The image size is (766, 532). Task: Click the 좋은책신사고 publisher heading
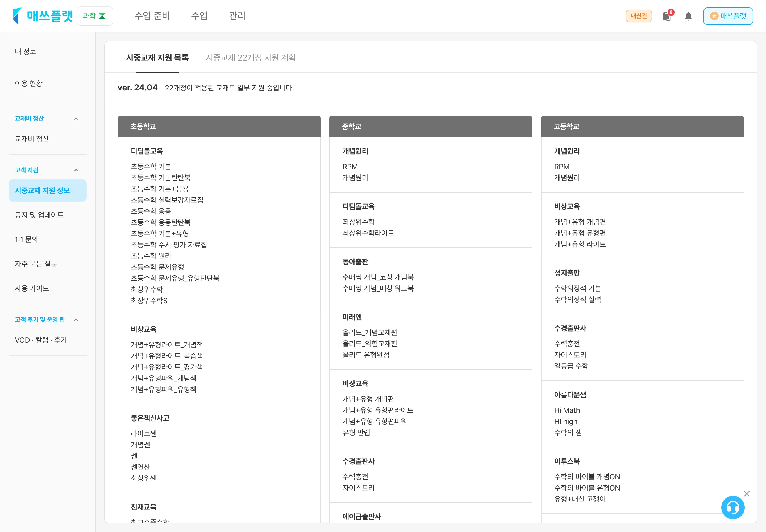150,418
